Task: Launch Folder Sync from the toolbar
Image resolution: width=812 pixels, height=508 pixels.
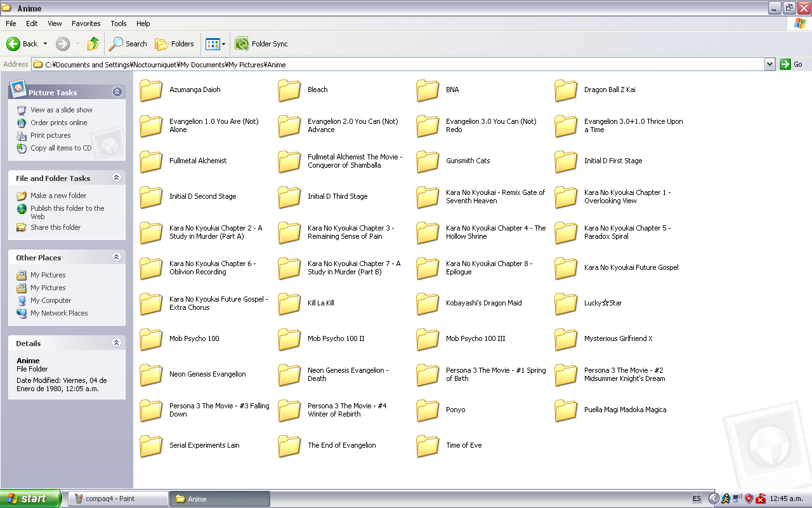Action: [x=261, y=44]
